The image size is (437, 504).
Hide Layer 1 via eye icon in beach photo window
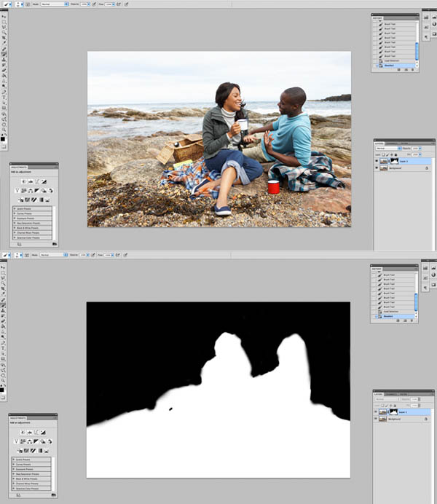377,161
